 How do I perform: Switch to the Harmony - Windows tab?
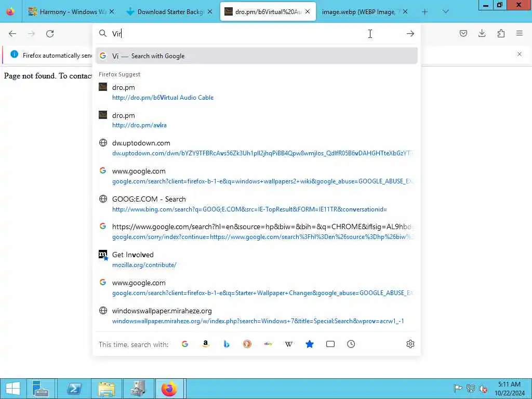[71, 12]
